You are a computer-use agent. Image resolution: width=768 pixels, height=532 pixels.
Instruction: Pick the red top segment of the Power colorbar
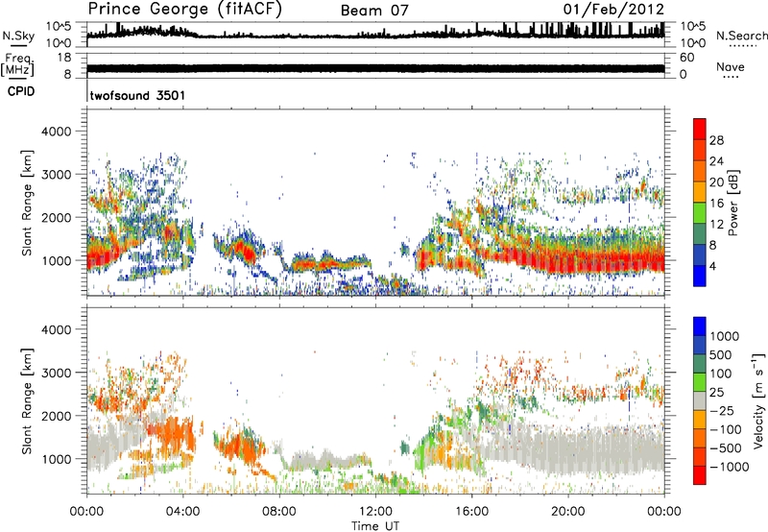(x=700, y=129)
